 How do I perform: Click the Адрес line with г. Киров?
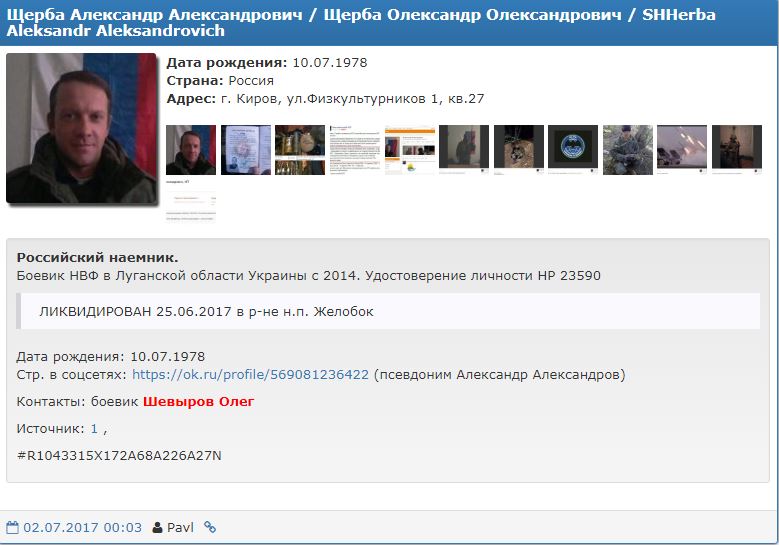[325, 98]
